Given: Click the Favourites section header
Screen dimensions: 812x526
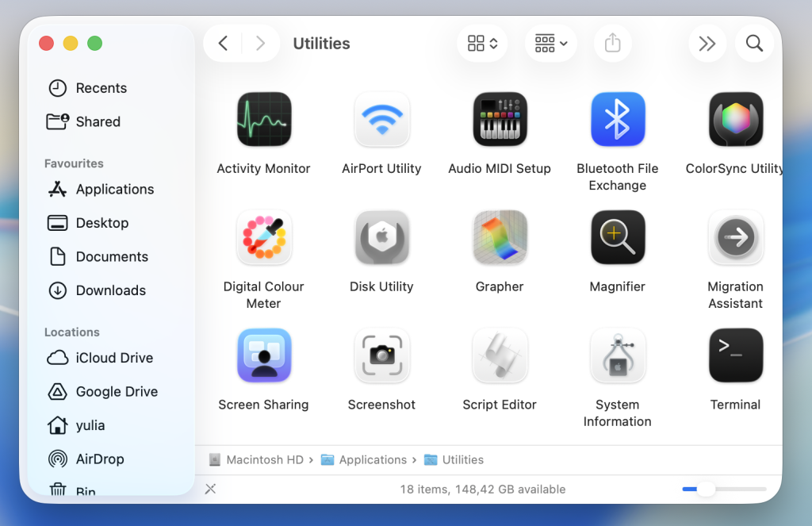Looking at the screenshot, I should 74,163.
